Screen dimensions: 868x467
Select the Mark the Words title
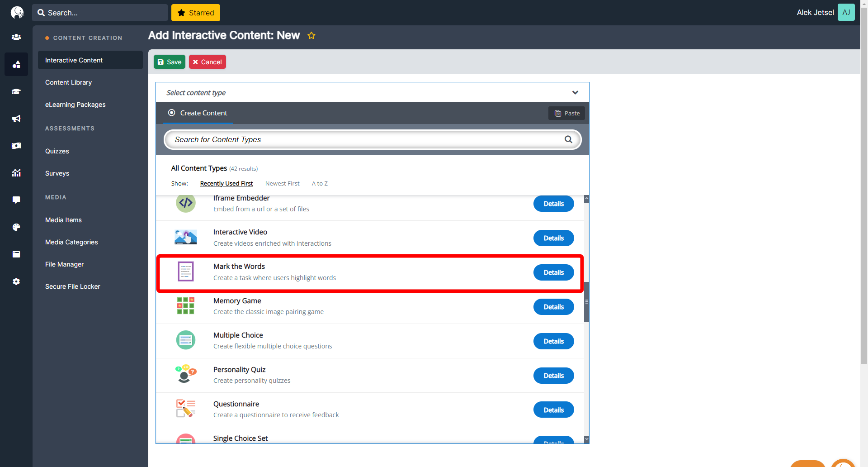coord(239,266)
